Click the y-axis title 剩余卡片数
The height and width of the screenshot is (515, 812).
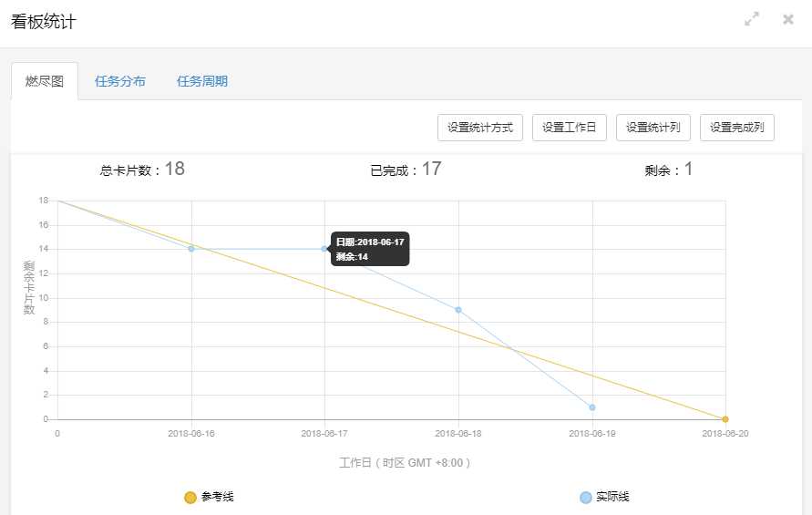click(28, 288)
